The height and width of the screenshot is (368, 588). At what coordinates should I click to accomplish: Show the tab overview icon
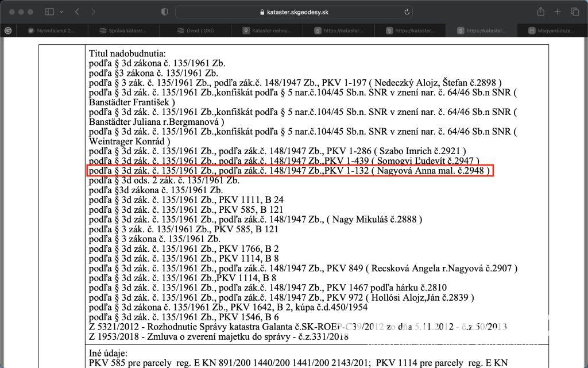575,12
